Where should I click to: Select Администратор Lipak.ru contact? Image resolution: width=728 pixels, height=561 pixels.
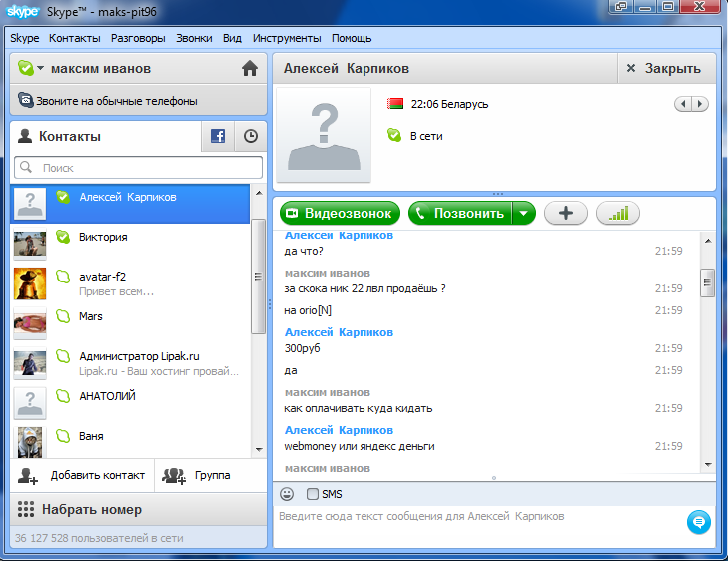[x=130, y=363]
